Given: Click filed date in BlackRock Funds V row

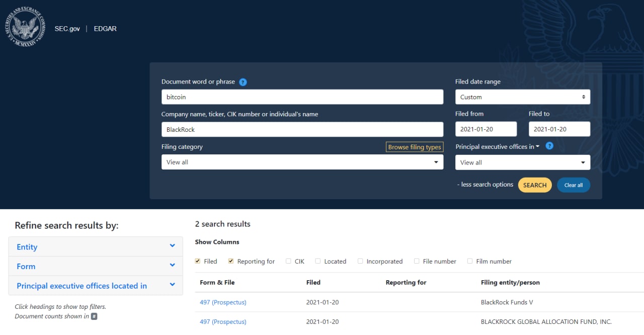Looking at the screenshot, I should pyautogui.click(x=323, y=302).
